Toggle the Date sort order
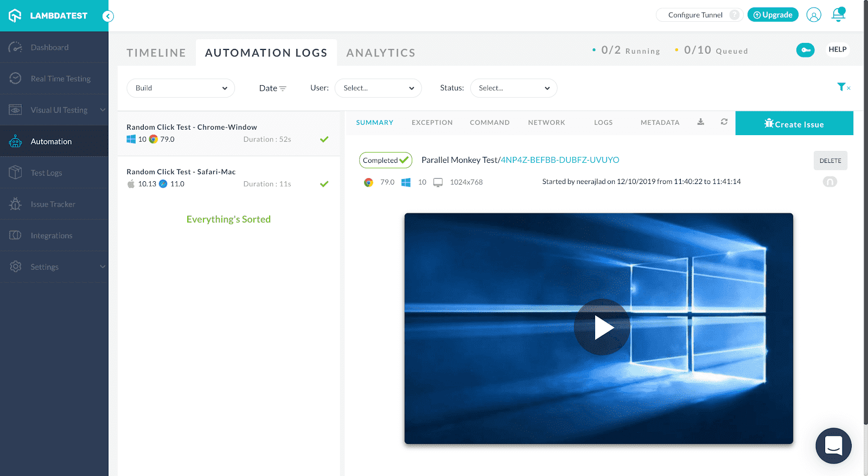 pyautogui.click(x=272, y=88)
